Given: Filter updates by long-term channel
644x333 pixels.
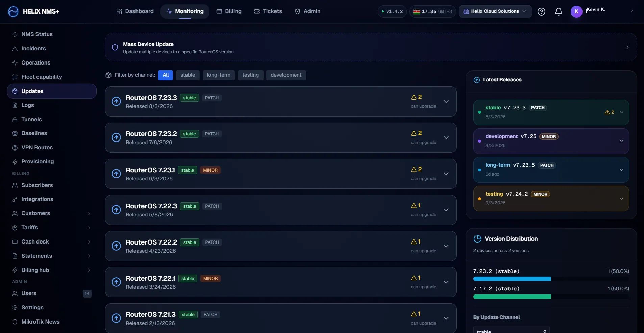Looking at the screenshot, I should pyautogui.click(x=219, y=75).
